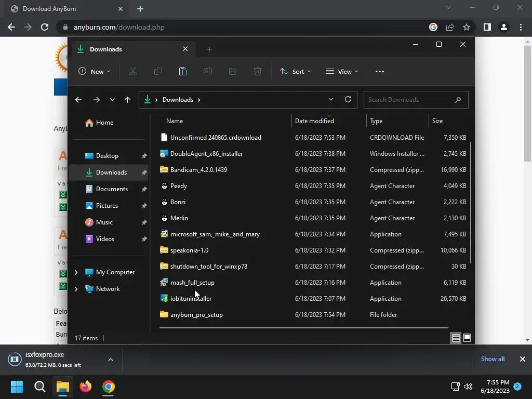The width and height of the screenshot is (532, 399).
Task: Open the See more ellipsis menu
Action: pyautogui.click(x=380, y=72)
